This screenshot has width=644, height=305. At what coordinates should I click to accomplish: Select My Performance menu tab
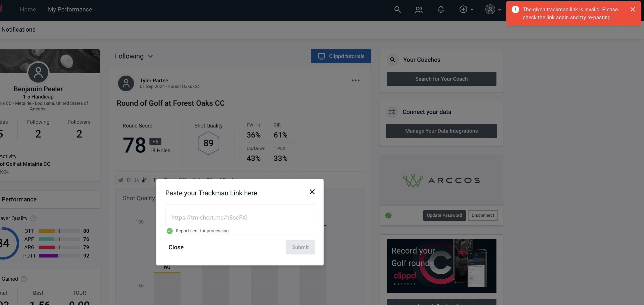tap(70, 9)
